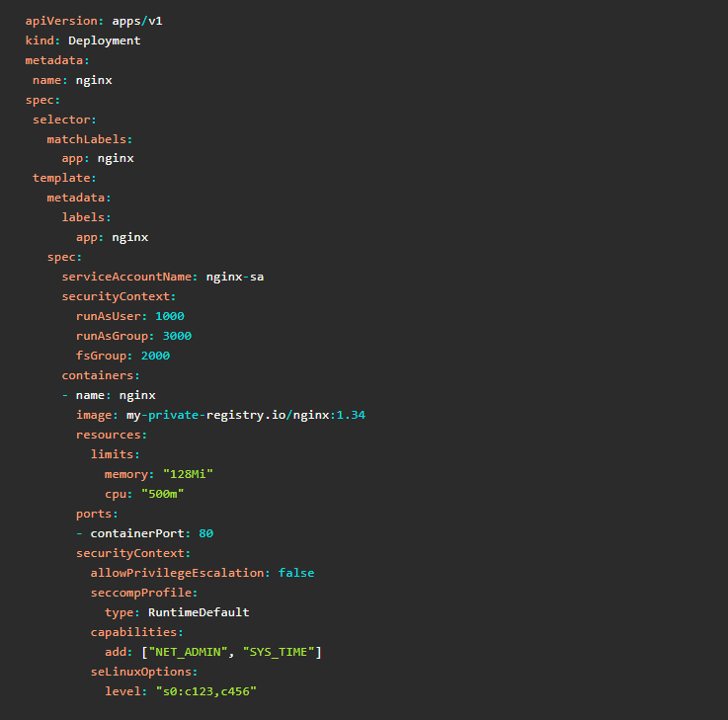
Task: Click the 'seLinuxOptions:' key
Action: [144, 673]
